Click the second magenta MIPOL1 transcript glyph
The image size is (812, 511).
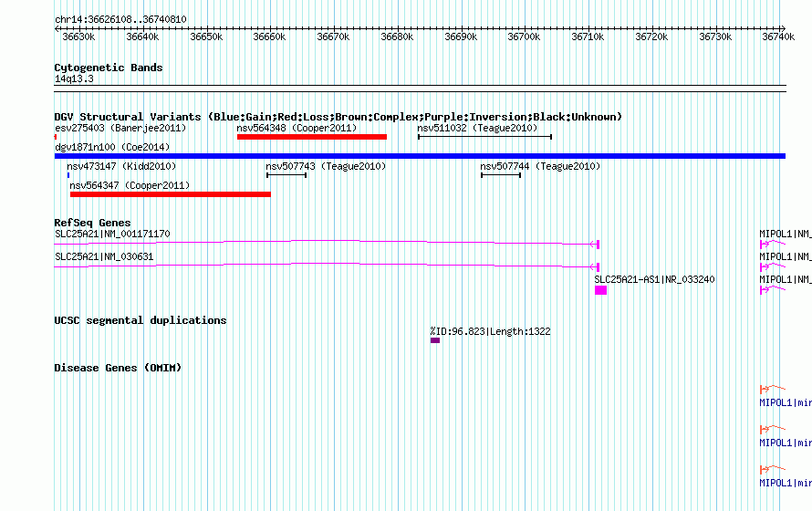773,267
